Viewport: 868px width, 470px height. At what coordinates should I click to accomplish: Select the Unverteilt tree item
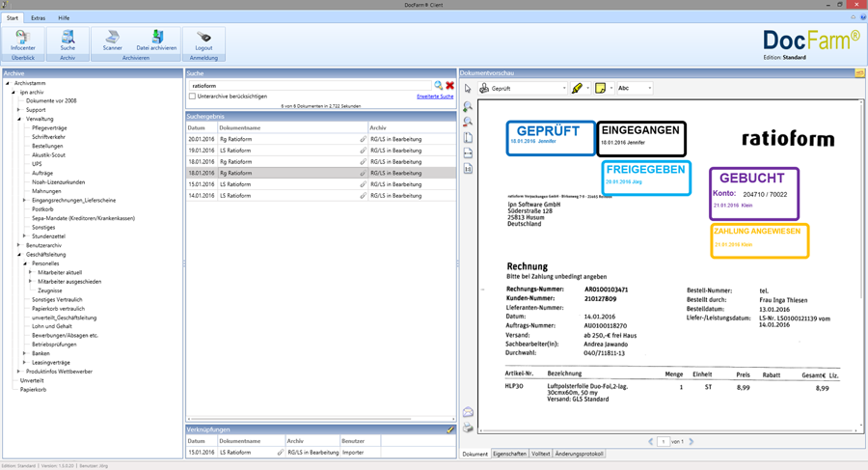click(32, 381)
